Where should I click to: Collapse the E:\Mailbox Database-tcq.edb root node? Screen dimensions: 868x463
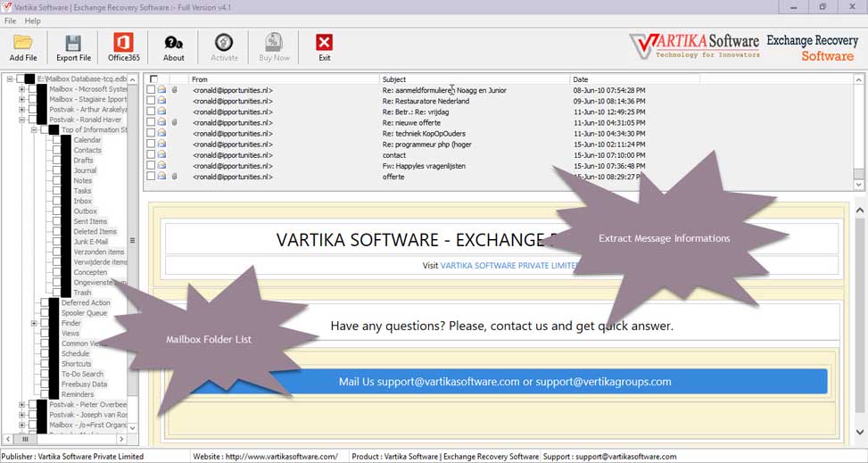[x=10, y=79]
